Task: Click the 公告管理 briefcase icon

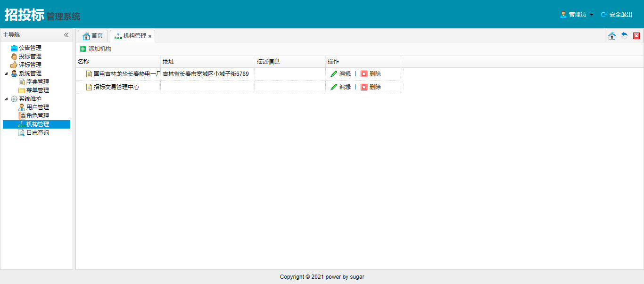Action: click(14, 48)
